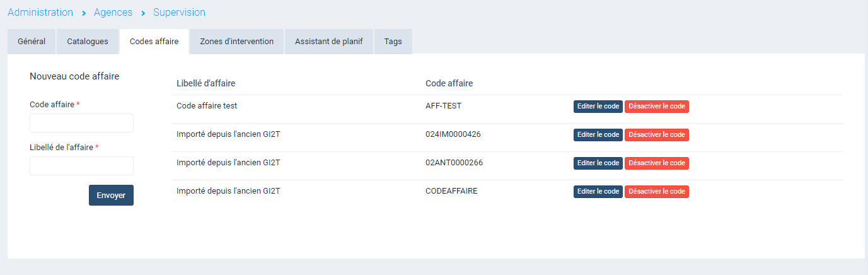Open the Général tab
Viewport: 868px width, 275px height.
(x=32, y=42)
